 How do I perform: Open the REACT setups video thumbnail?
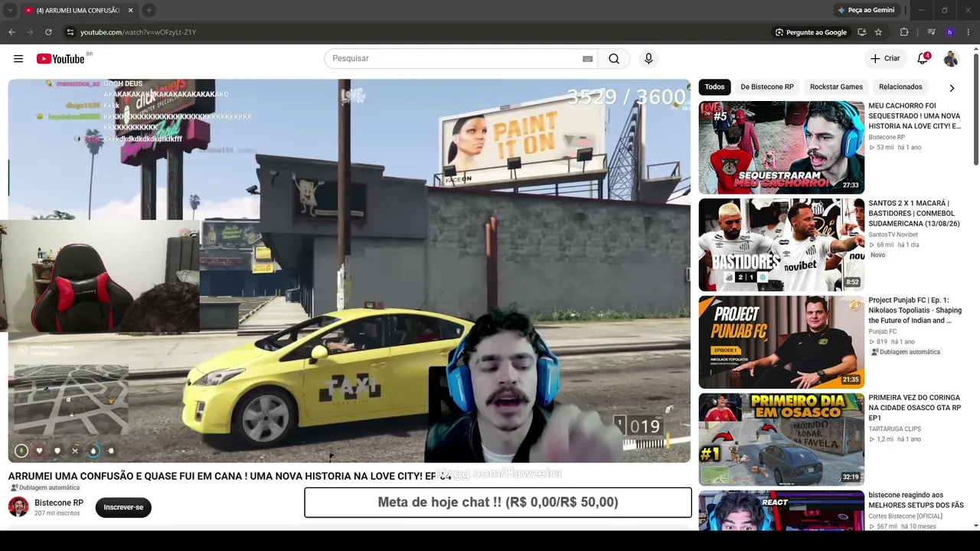tap(781, 510)
